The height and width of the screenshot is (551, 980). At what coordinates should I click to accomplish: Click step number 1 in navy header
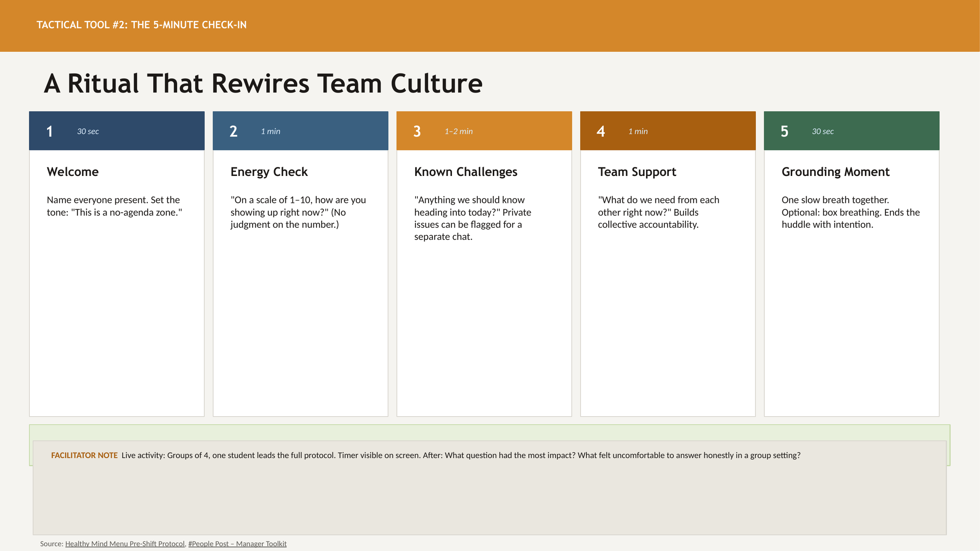pyautogui.click(x=49, y=131)
